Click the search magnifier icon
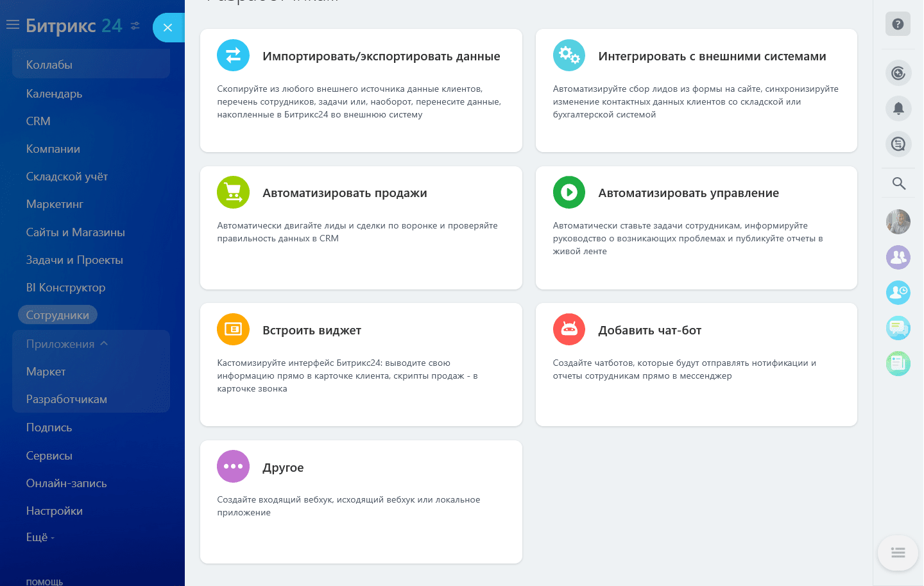This screenshot has height=586, width=924. 898,184
